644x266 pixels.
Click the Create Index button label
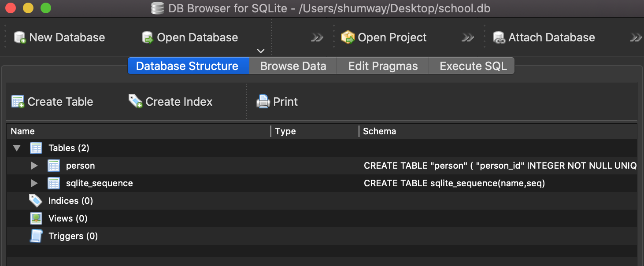(x=179, y=102)
